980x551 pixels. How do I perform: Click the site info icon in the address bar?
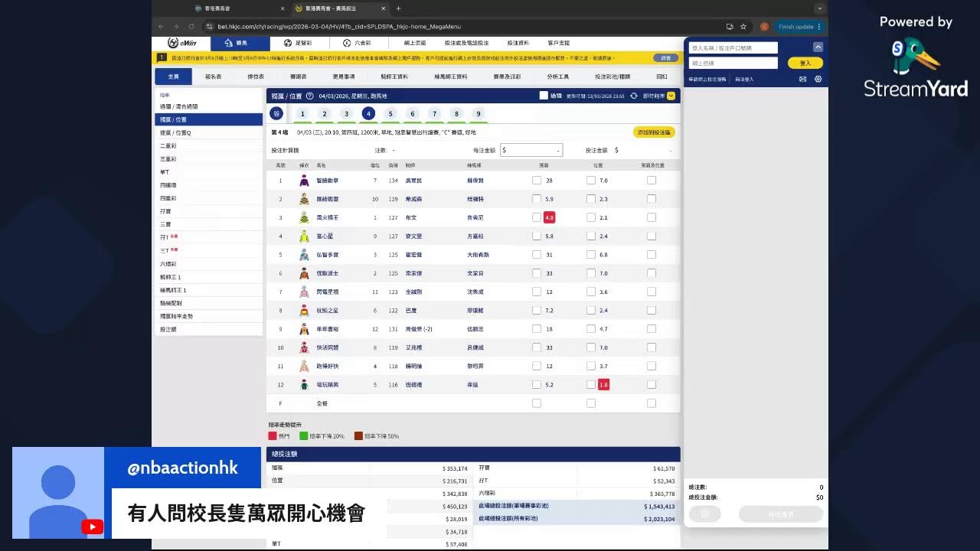coord(209,27)
